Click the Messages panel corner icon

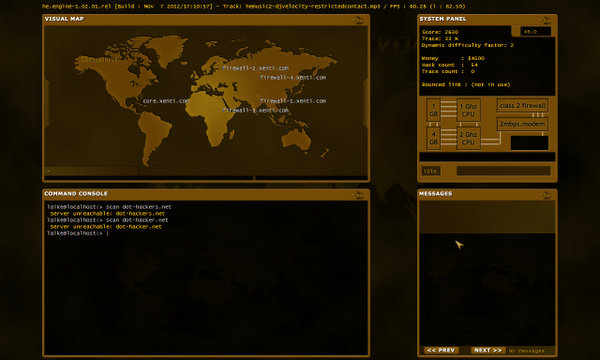[546, 195]
